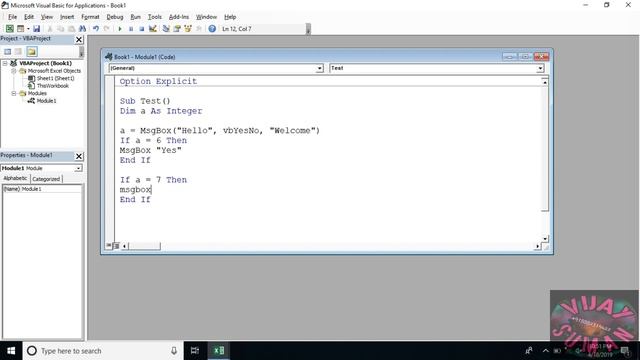The image size is (640, 360).
Task: Click the View Microsoft Excel toolbar icon
Action: point(9,29)
